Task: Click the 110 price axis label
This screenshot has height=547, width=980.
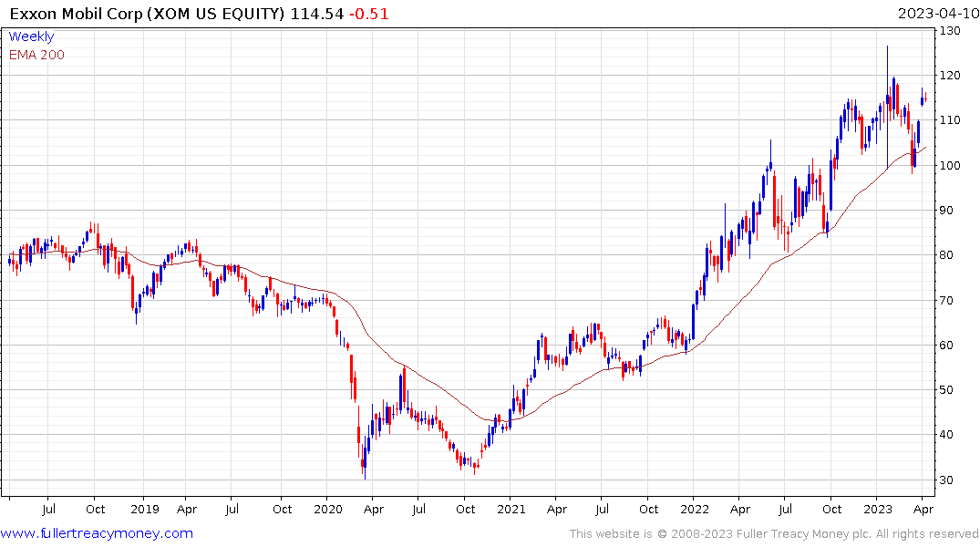Action: tap(950, 120)
